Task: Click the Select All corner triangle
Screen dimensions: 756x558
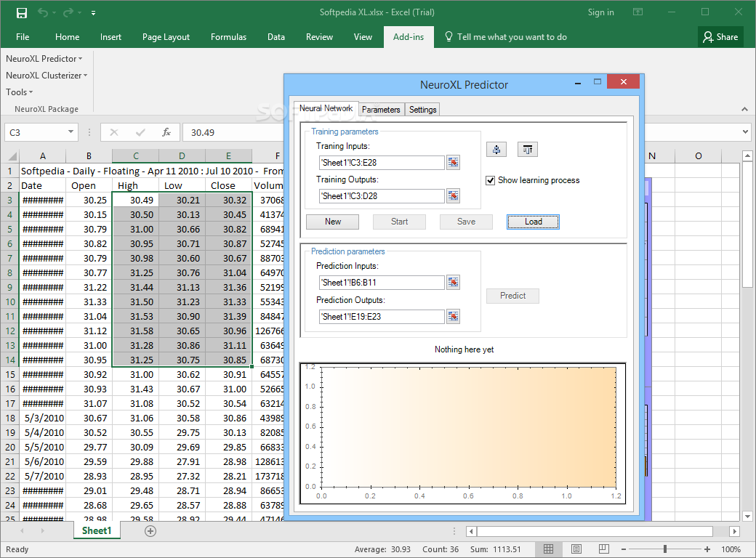Action: 12,156
